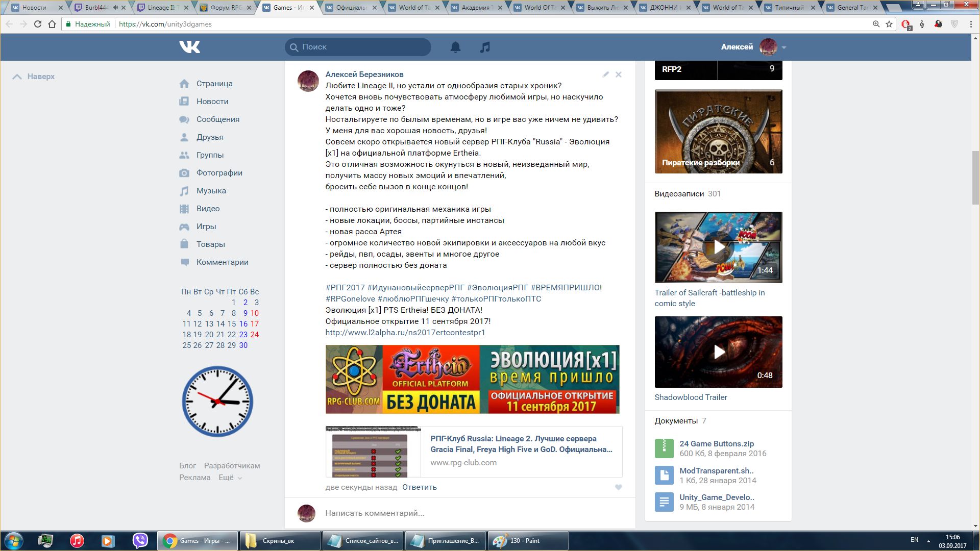Open ModTransparent.sh.. document
This screenshot has width=980, height=551.
tap(717, 471)
